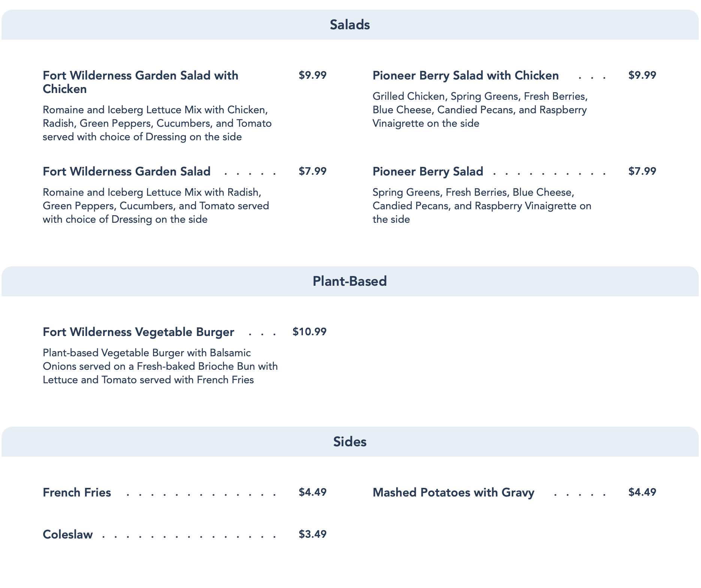The image size is (701, 588).
Task: Click the Sides section header
Action: coord(350,442)
